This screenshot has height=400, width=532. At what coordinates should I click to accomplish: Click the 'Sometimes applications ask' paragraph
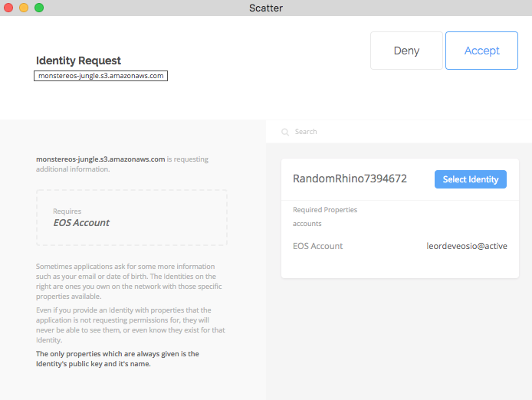(129, 281)
